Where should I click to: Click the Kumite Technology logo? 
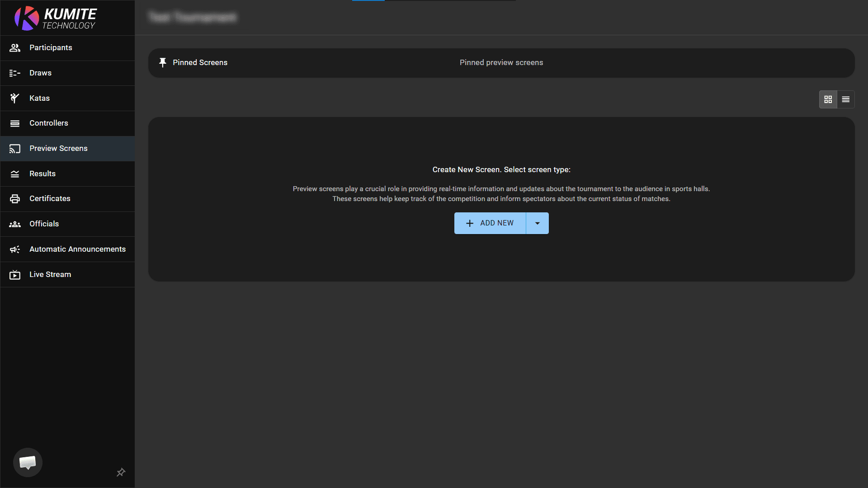coord(54,18)
